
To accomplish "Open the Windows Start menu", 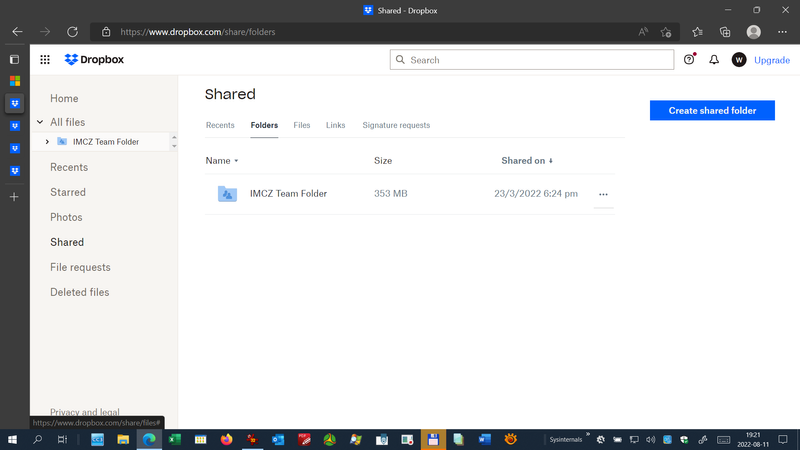I will click(12, 439).
